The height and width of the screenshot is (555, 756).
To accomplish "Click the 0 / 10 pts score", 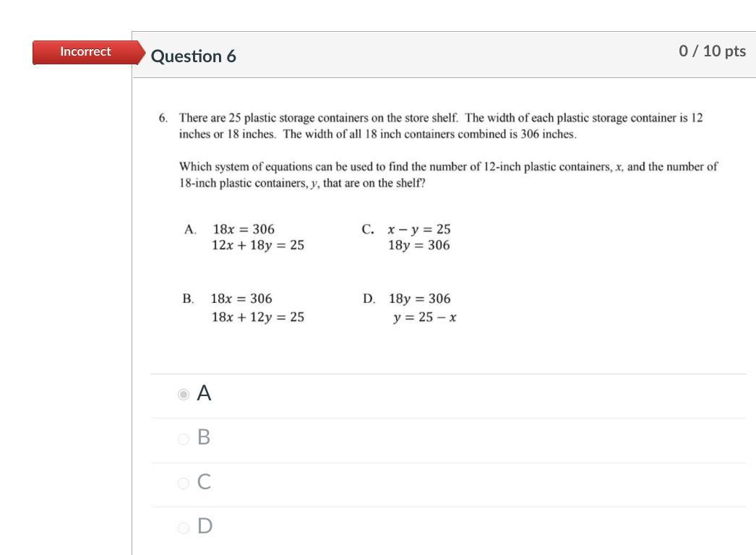I will pos(712,51).
